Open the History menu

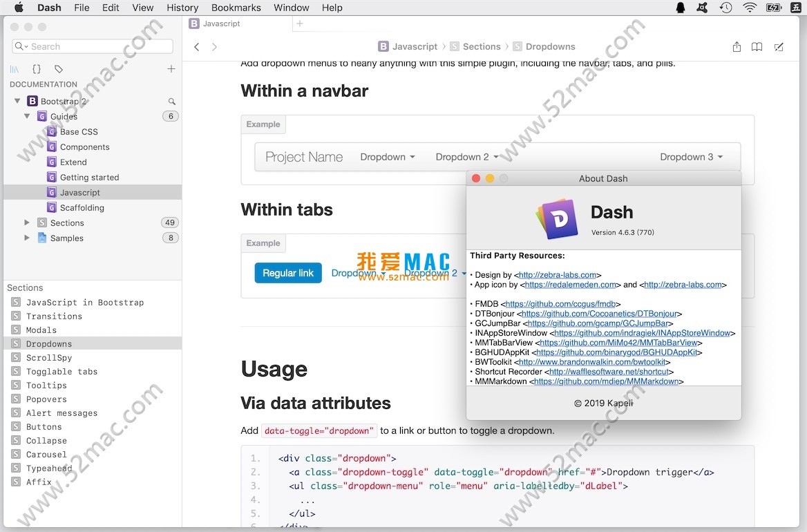coord(182,8)
